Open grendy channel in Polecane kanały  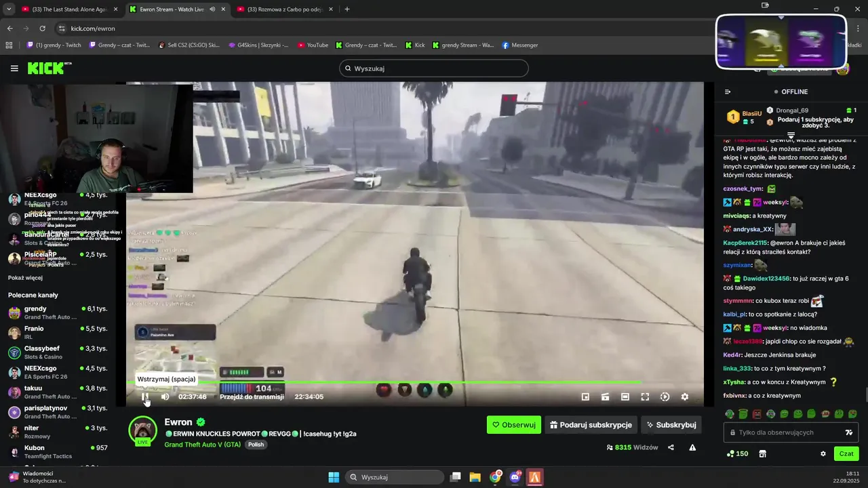point(58,312)
